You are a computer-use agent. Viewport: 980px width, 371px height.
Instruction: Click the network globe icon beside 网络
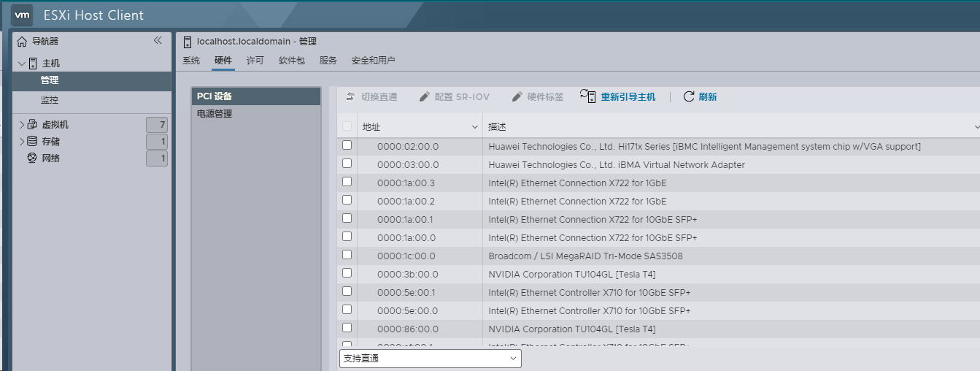pyautogui.click(x=32, y=158)
